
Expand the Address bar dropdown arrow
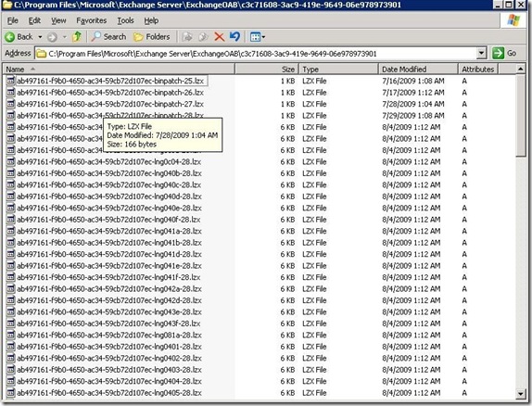coord(481,54)
